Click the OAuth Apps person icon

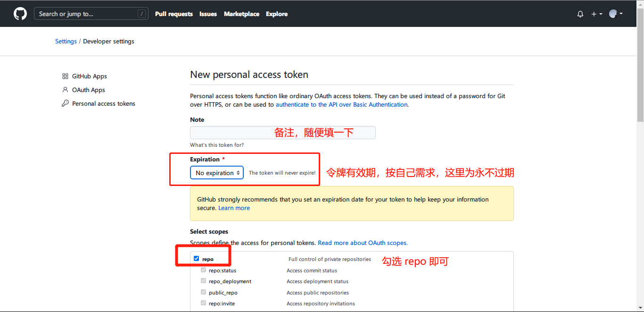65,90
